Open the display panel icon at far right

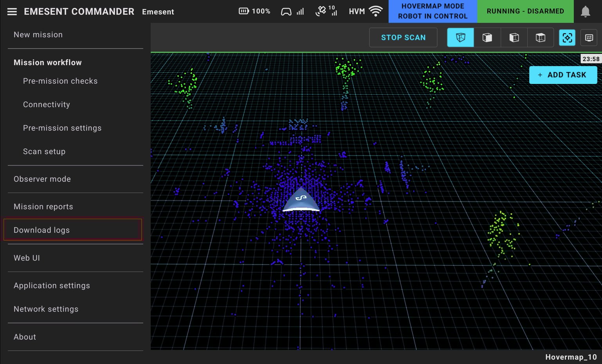[x=589, y=38]
